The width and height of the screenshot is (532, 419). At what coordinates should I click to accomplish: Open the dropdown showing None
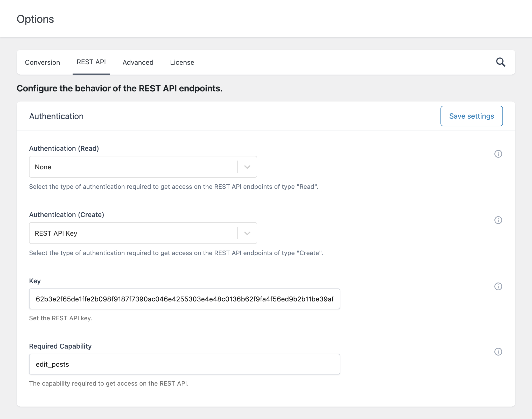coord(143,167)
